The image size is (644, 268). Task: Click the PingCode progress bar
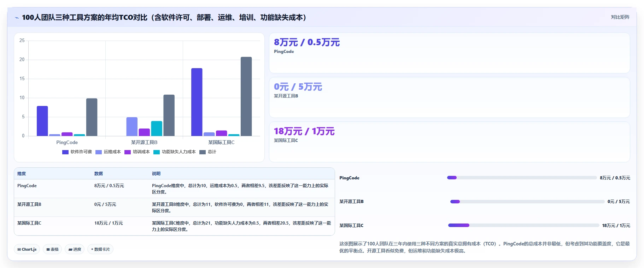tap(522, 178)
